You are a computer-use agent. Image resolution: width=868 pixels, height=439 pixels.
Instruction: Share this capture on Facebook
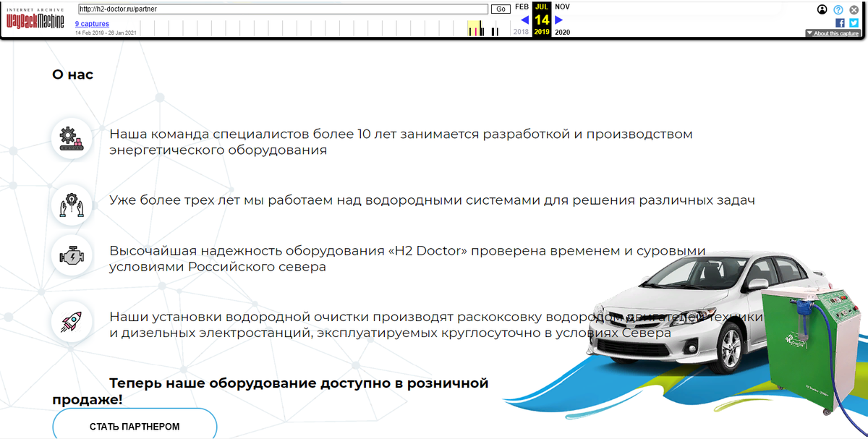pyautogui.click(x=840, y=22)
